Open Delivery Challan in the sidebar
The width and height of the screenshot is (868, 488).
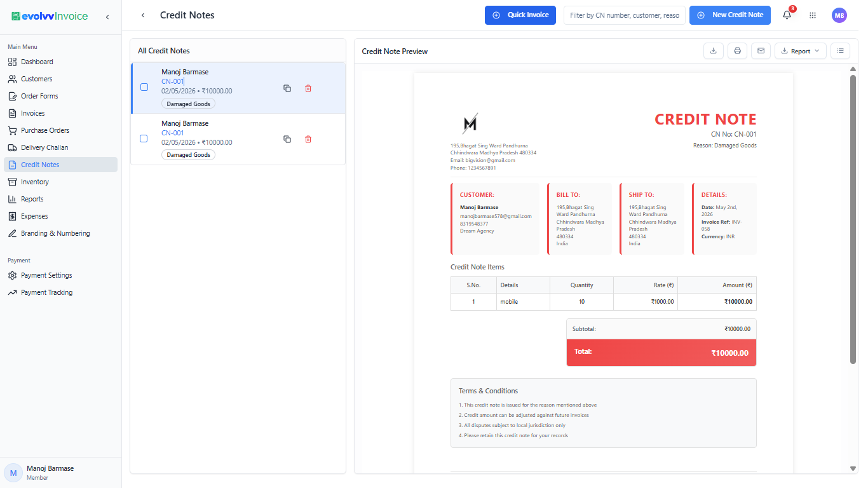tap(60, 147)
